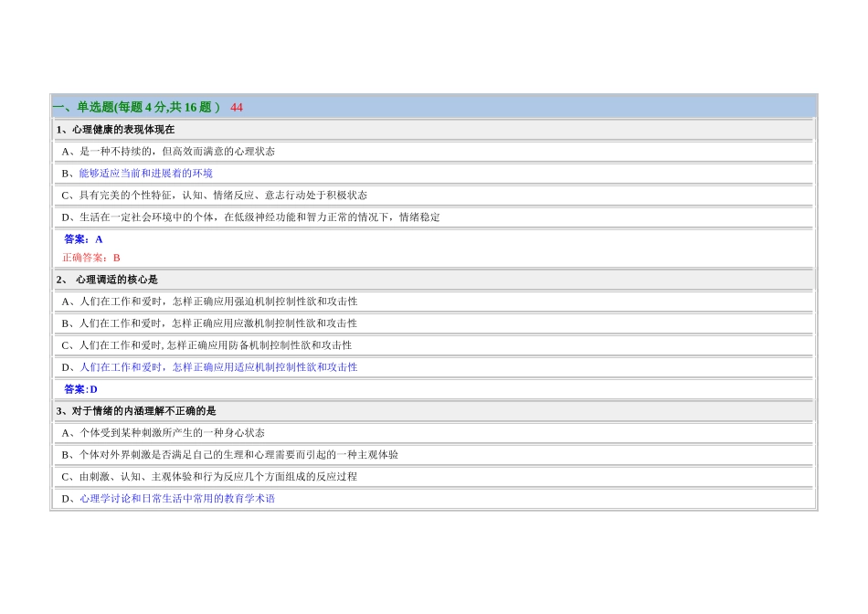Choose option A 个体受到某种刺激所产生的身心状态
Image resolution: width=868 pixels, height=614 pixels.
click(x=164, y=433)
